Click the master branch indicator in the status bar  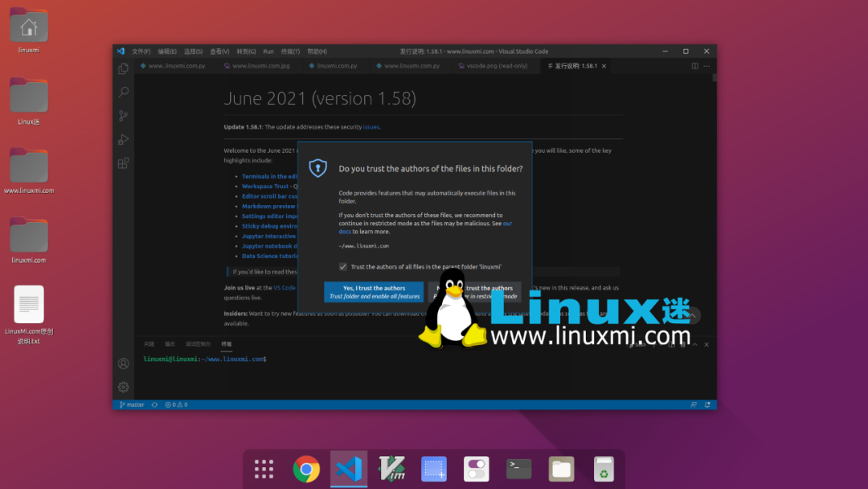(x=132, y=405)
